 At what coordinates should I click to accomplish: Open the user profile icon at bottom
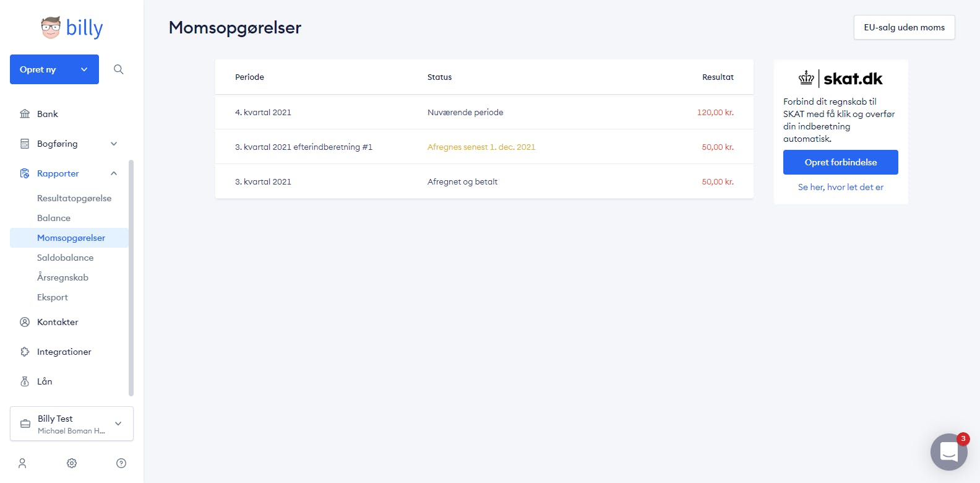(22, 463)
